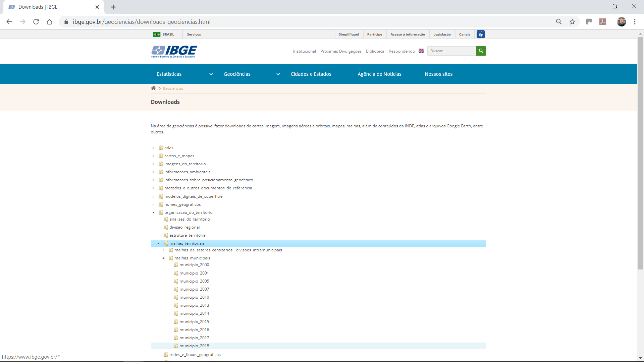Open the municipio_2018 folder
The height and width of the screenshot is (362, 644).
coord(194,346)
